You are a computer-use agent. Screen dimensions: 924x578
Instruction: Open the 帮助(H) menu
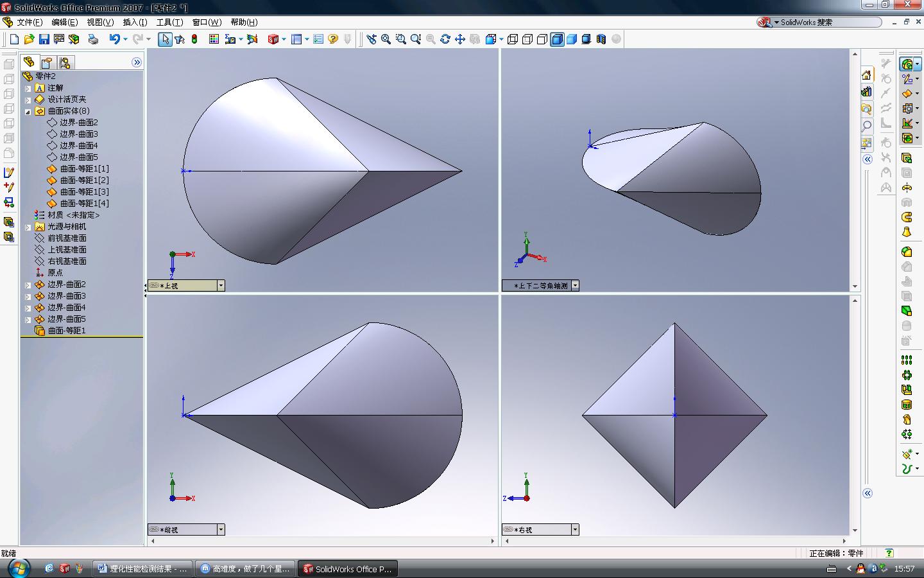(x=244, y=22)
